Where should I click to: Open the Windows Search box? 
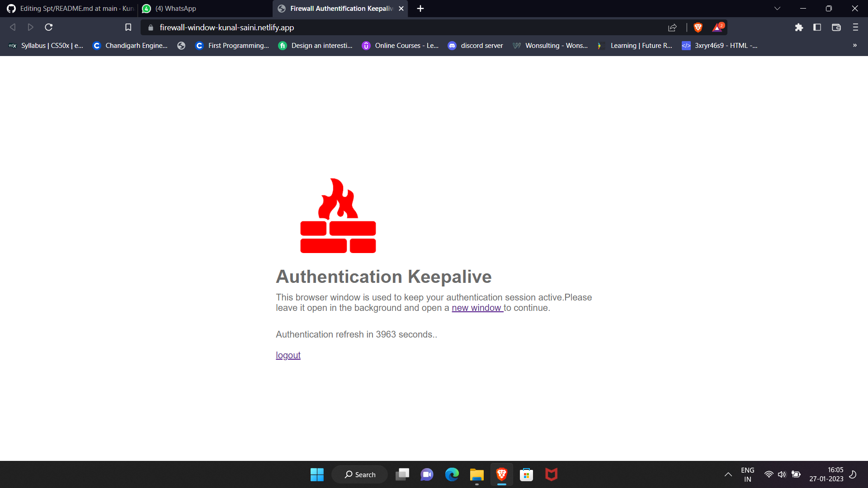pos(359,474)
